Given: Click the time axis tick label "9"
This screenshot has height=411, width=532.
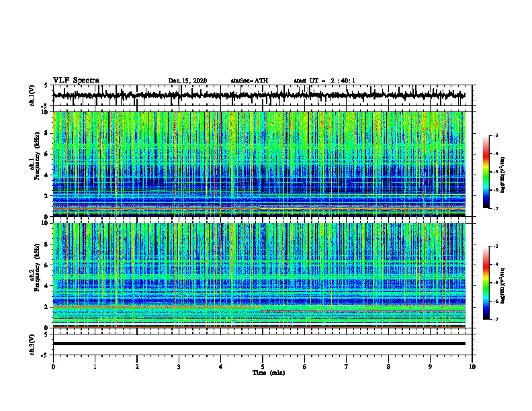Looking at the screenshot, I should pyautogui.click(x=430, y=367).
